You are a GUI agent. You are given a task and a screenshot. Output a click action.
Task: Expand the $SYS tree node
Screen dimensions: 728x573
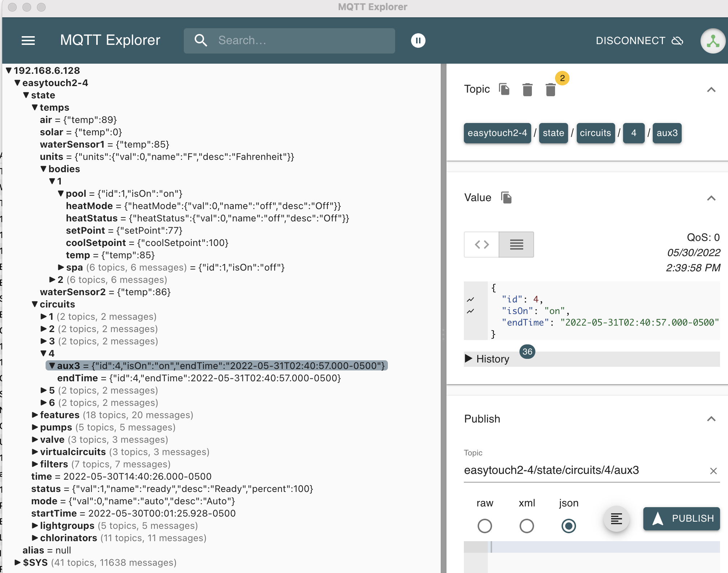[18, 563]
